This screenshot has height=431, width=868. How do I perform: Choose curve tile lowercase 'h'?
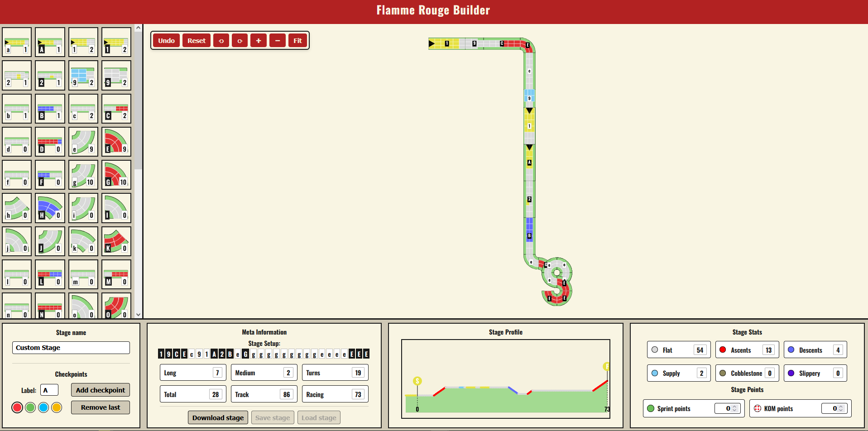pyautogui.click(x=17, y=208)
